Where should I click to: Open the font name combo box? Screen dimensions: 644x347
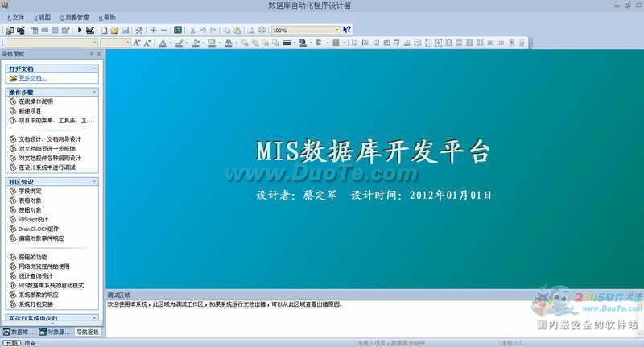click(49, 43)
